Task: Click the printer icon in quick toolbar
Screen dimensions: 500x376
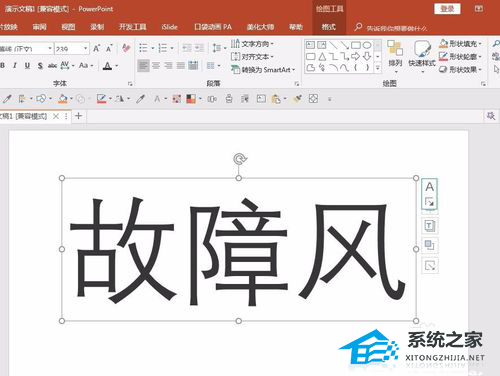Action: [229, 99]
